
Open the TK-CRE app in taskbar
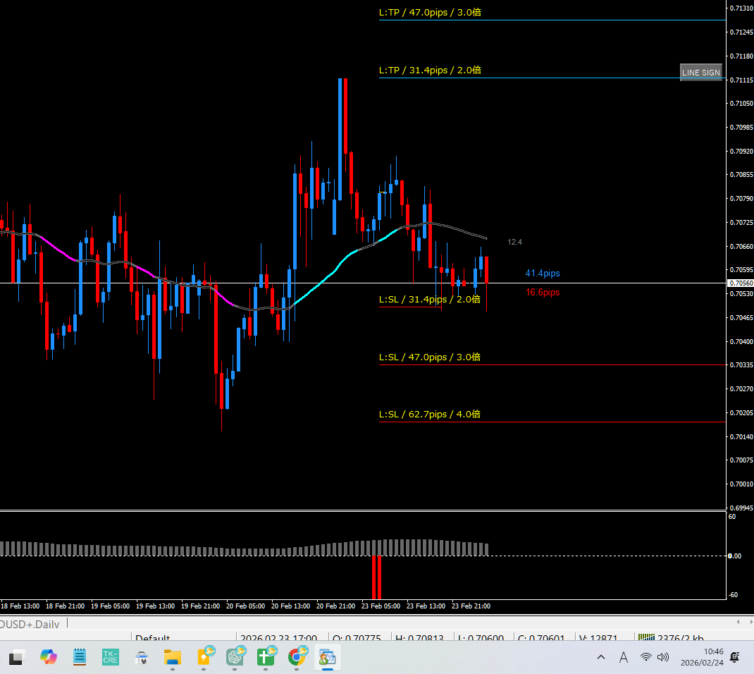pyautogui.click(x=110, y=657)
